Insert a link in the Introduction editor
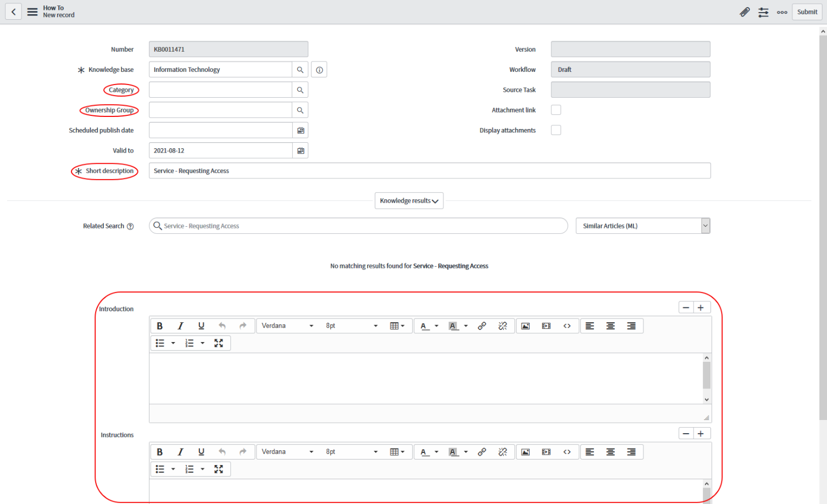The width and height of the screenshot is (827, 504). click(x=482, y=326)
